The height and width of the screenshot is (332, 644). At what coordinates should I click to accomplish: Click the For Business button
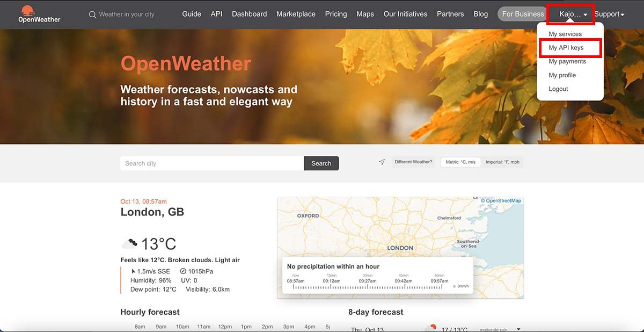click(x=523, y=14)
